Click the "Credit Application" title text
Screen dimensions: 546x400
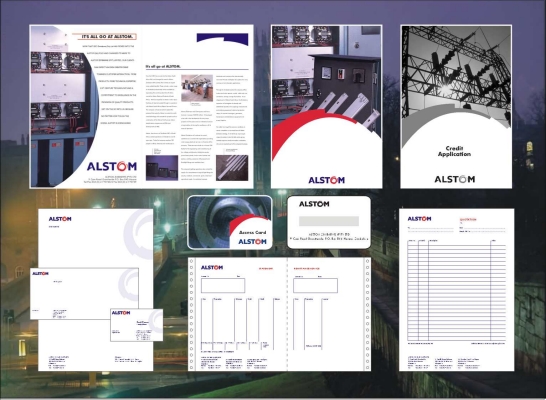click(454, 151)
